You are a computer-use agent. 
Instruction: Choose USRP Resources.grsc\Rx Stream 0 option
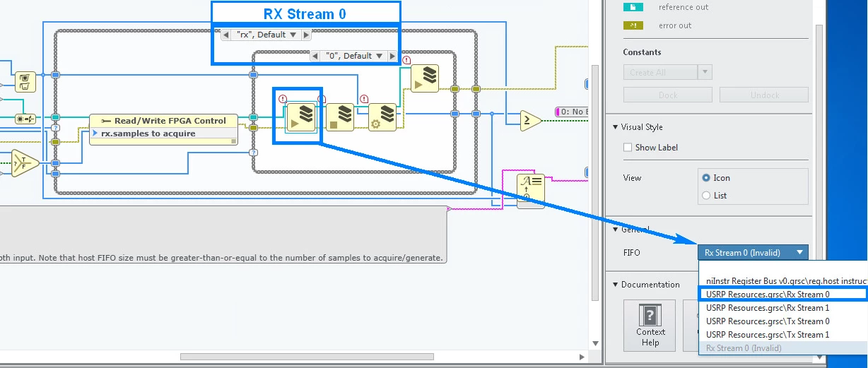click(x=768, y=295)
